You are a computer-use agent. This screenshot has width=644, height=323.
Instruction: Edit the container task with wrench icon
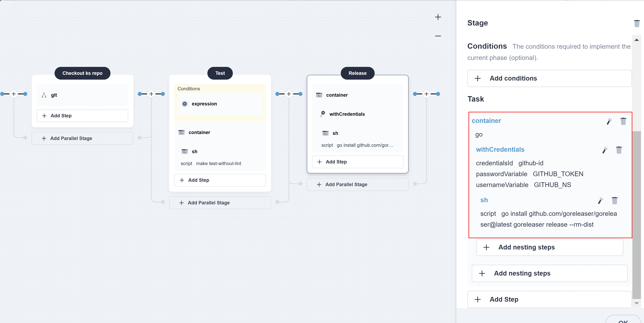(609, 121)
